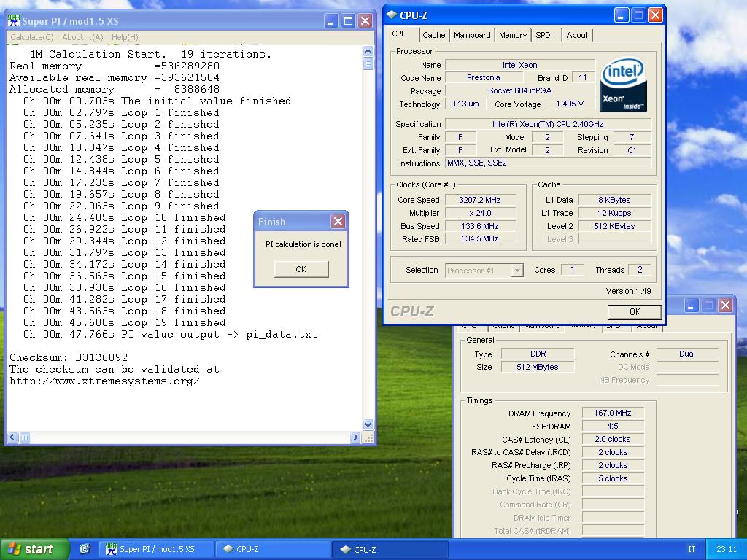Select the CPU tab in CPU-Z
This screenshot has height=560, width=747.
[x=399, y=34]
